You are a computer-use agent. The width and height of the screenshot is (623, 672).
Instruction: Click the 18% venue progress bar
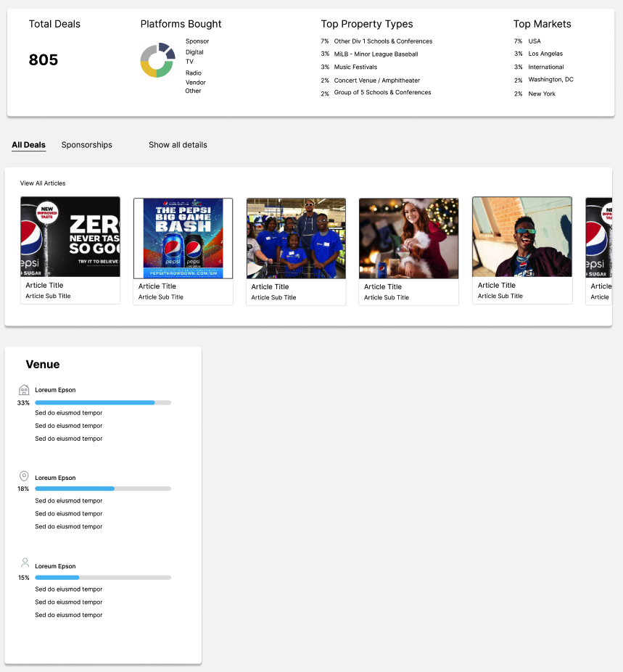(103, 489)
